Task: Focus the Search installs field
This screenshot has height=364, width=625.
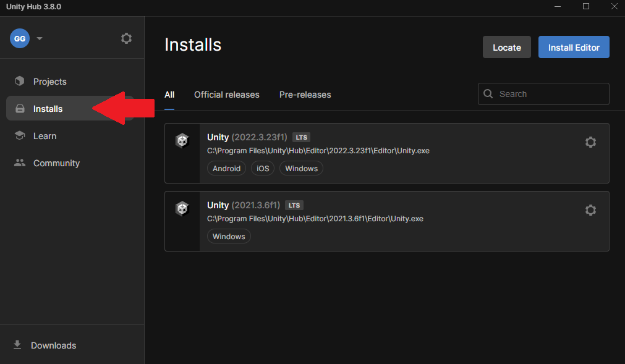Action: (x=543, y=94)
